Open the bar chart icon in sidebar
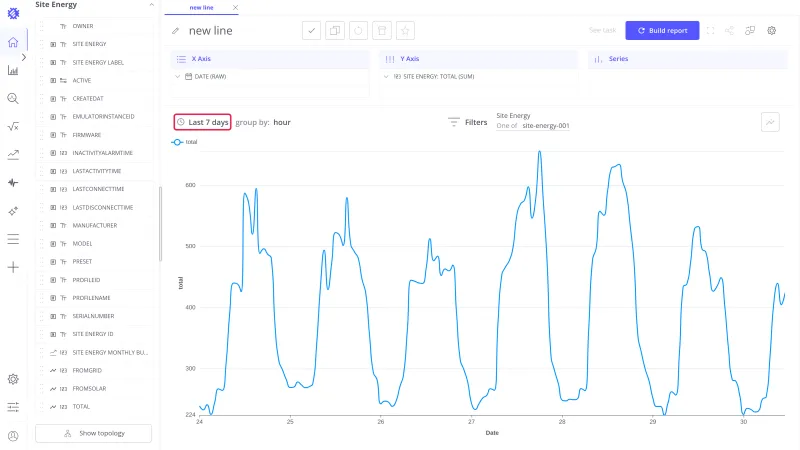This screenshot has height=450, width=800. 13,70
